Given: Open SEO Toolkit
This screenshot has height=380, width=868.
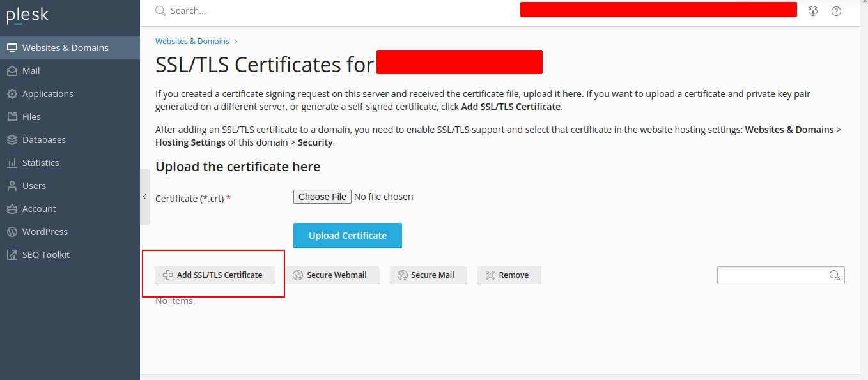Looking at the screenshot, I should coord(45,255).
